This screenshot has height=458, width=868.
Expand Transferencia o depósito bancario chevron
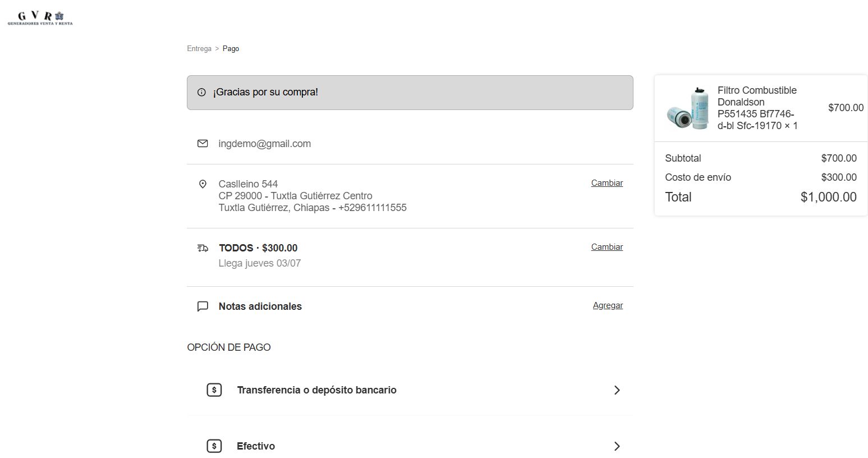[x=617, y=390]
